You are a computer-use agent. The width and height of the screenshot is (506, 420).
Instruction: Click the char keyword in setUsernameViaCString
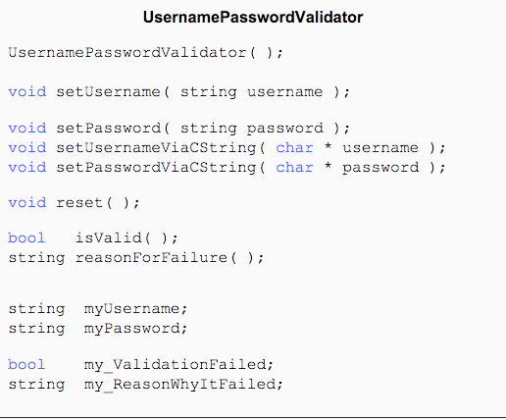pos(294,148)
